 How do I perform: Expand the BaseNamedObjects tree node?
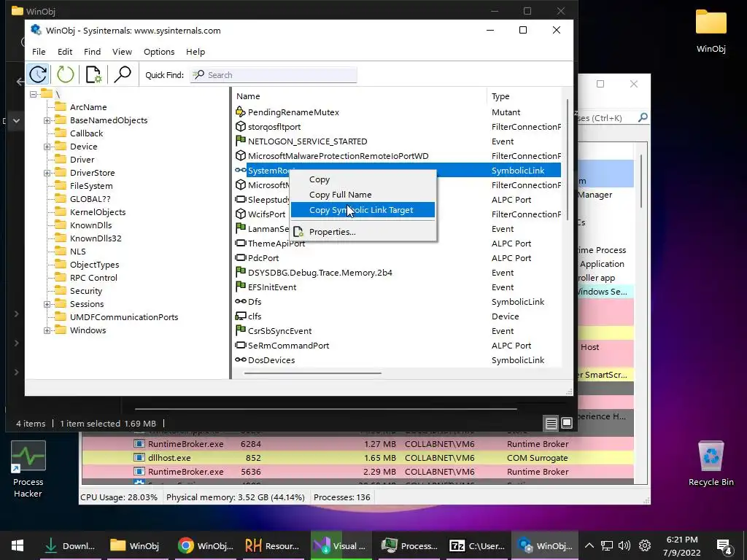(x=47, y=120)
